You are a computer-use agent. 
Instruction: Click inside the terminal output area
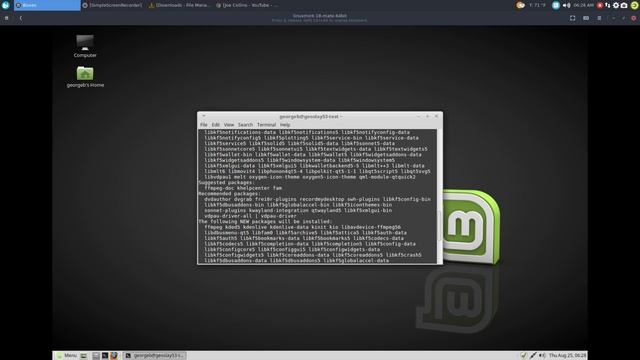[x=317, y=196]
